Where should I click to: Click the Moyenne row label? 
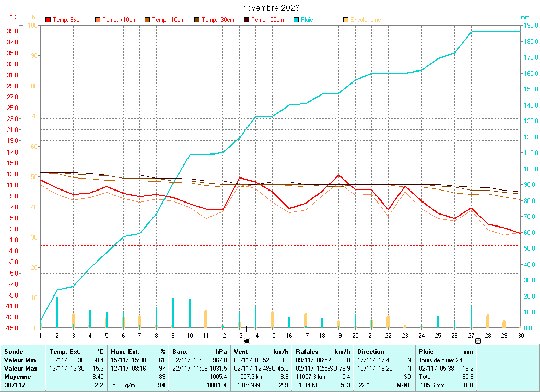(17, 377)
